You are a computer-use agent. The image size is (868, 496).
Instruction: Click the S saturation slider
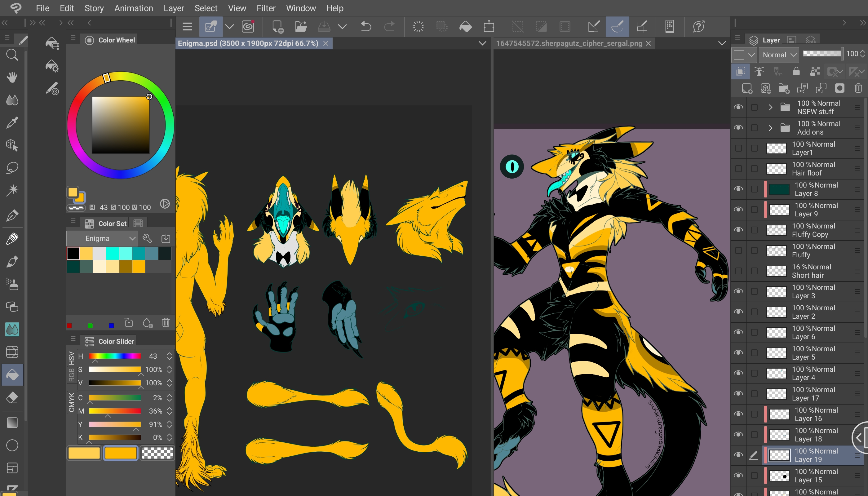tap(115, 370)
